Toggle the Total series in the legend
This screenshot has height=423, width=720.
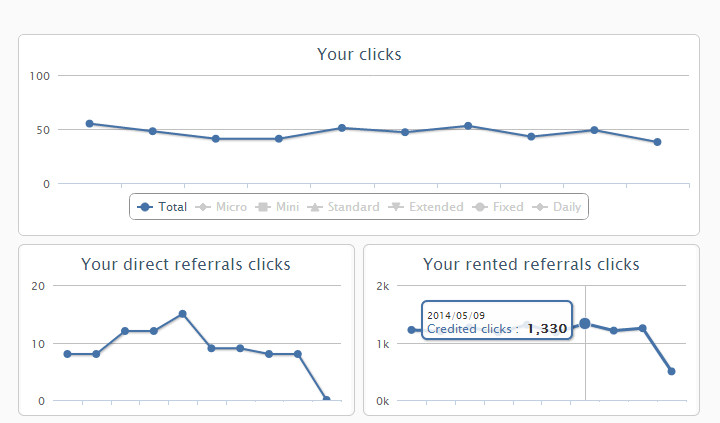tap(163, 207)
